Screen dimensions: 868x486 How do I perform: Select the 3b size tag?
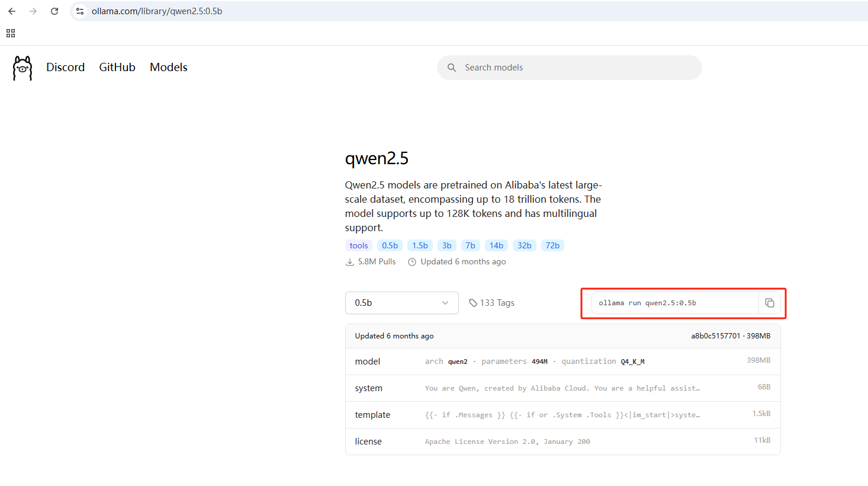tap(447, 245)
